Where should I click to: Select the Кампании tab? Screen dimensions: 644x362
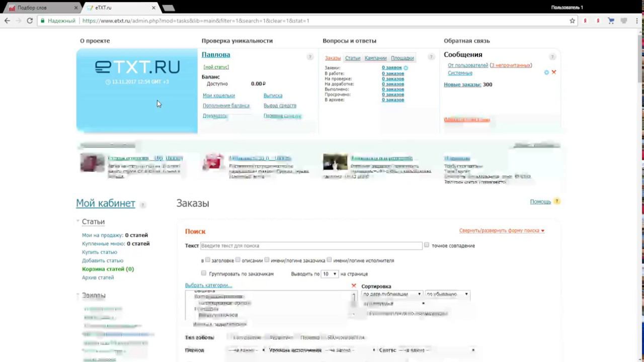click(375, 58)
